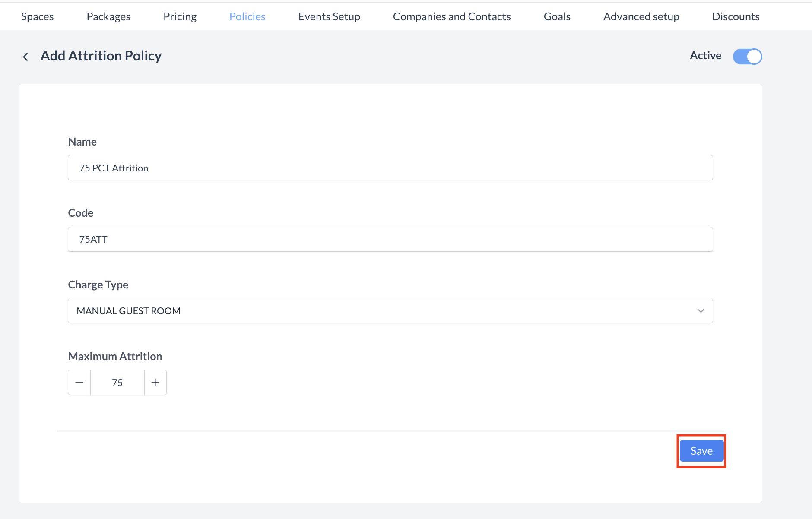The image size is (812, 519).
Task: Focus the Code field containing 75ATT
Action: pyautogui.click(x=390, y=239)
